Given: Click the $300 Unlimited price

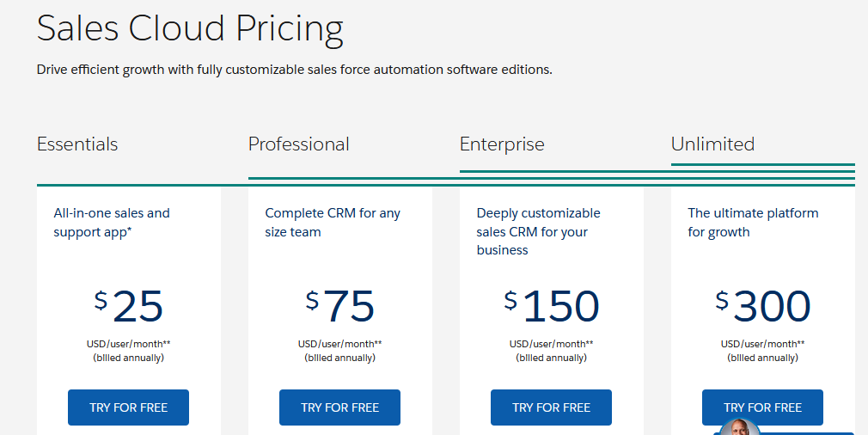Looking at the screenshot, I should click(x=763, y=306).
